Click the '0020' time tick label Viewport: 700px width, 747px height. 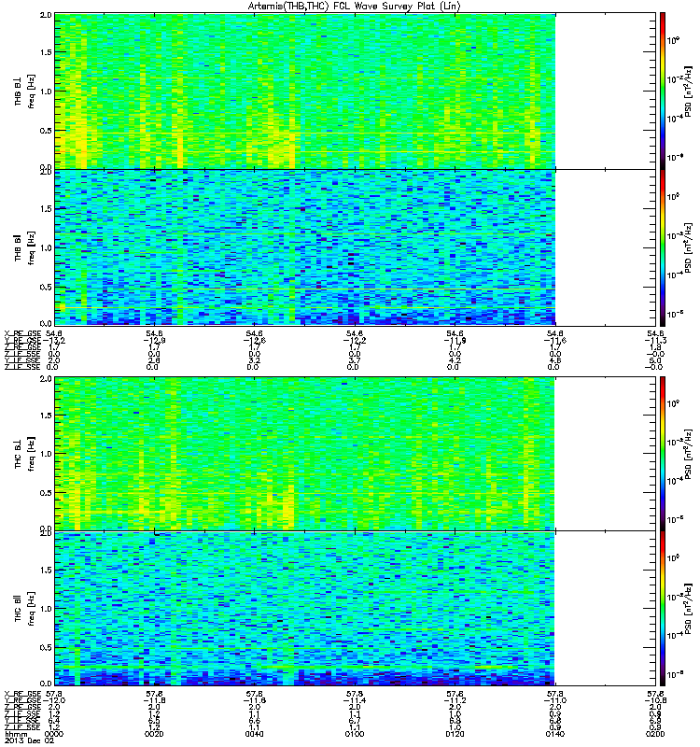[154, 734]
